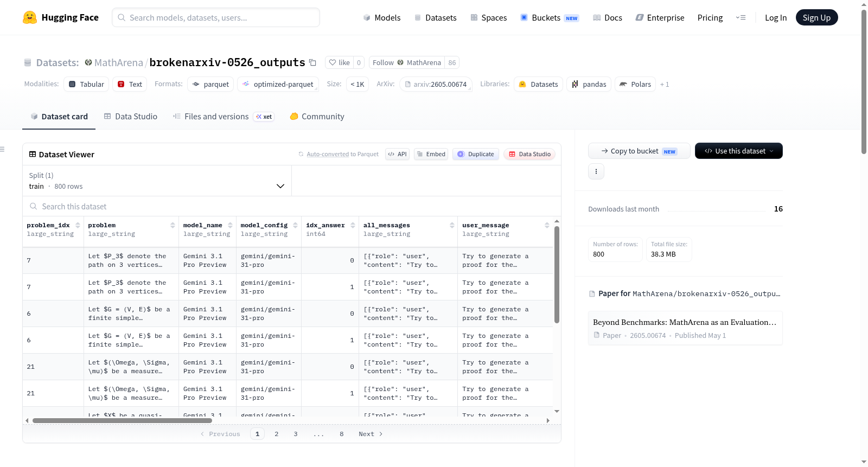
Task: Switch to the Files and versions tab
Action: click(x=224, y=116)
